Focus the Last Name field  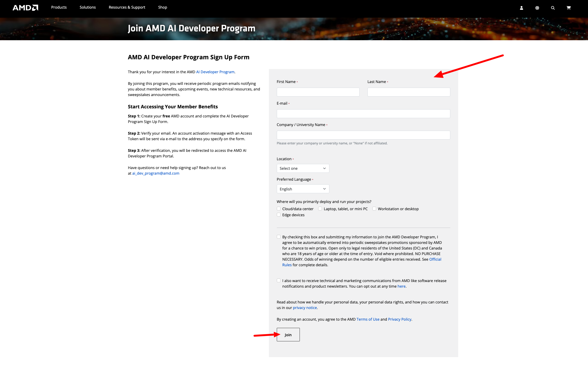tap(409, 92)
